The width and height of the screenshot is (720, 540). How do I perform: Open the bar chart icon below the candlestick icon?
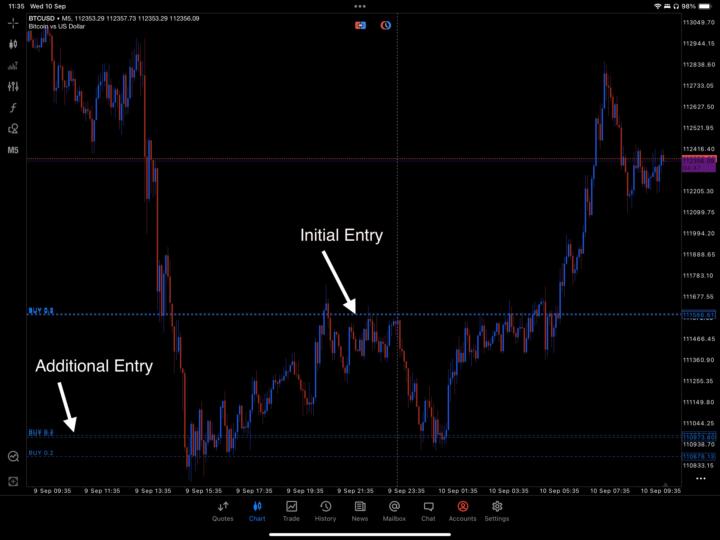tap(13, 65)
